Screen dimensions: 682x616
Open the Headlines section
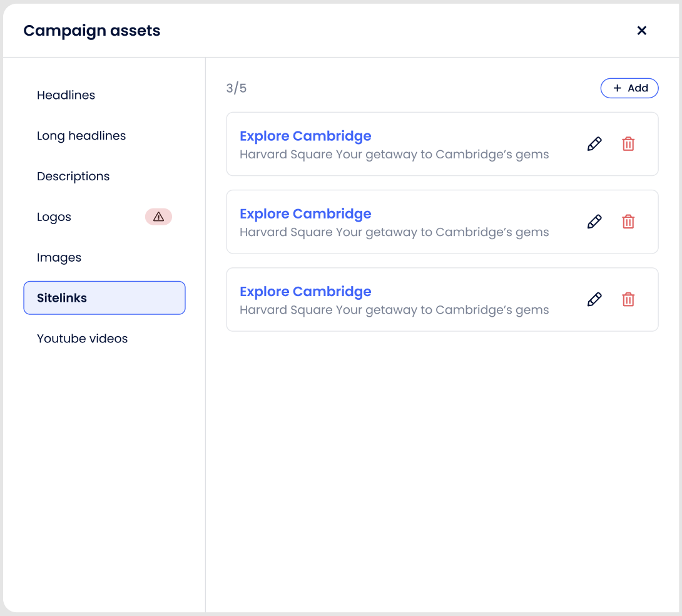(66, 95)
